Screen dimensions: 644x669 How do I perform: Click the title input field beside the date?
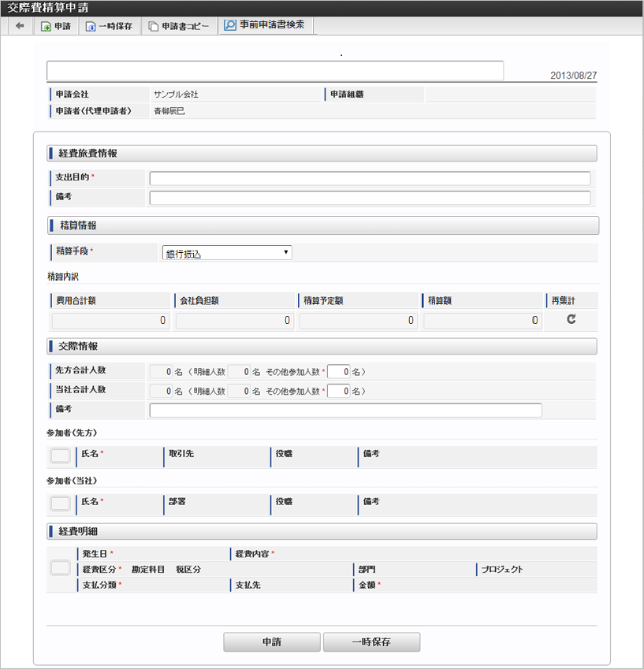pos(275,70)
